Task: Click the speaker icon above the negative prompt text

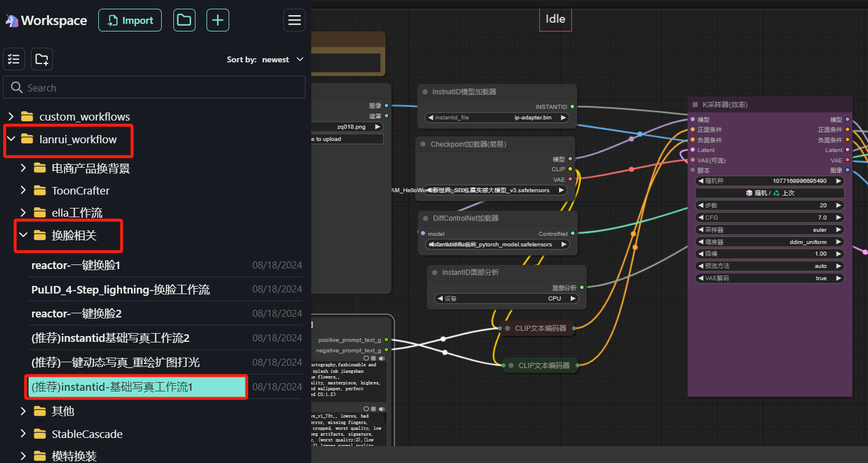Action: click(382, 409)
